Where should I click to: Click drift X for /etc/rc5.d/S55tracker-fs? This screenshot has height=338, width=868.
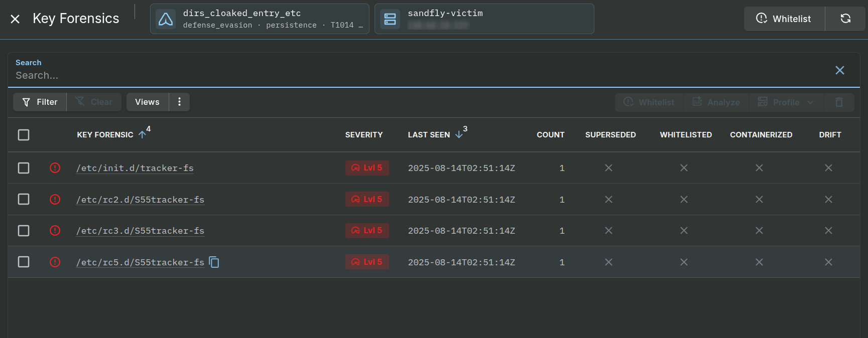(828, 262)
